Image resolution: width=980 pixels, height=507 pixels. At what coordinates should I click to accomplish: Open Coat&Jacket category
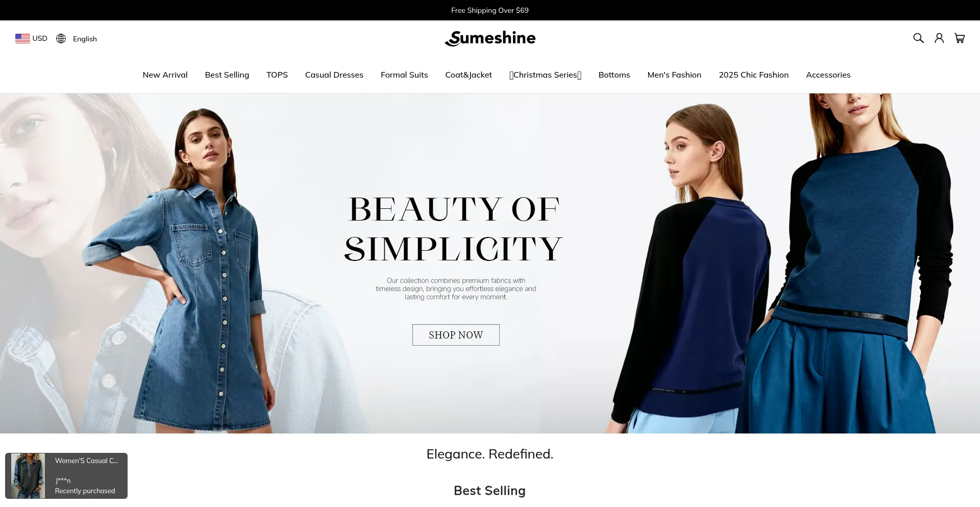469,75
